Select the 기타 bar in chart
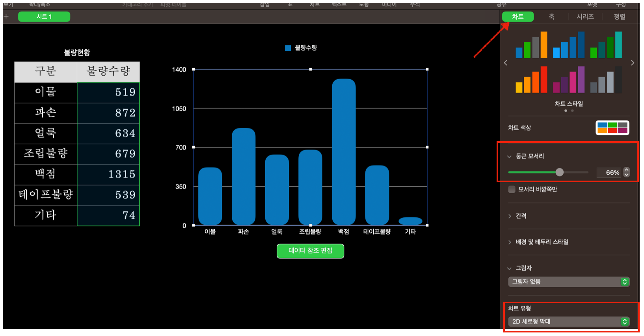 [410, 221]
